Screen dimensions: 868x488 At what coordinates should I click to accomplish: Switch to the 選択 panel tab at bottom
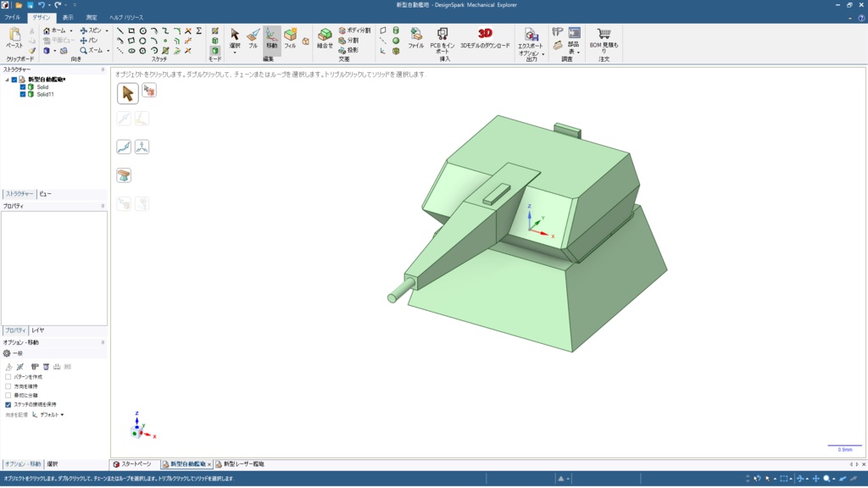point(52,464)
